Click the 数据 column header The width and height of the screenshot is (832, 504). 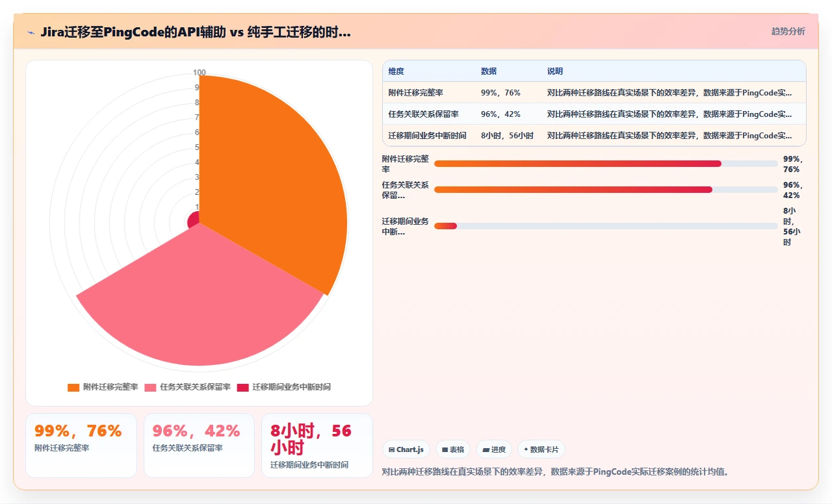pyautogui.click(x=489, y=71)
